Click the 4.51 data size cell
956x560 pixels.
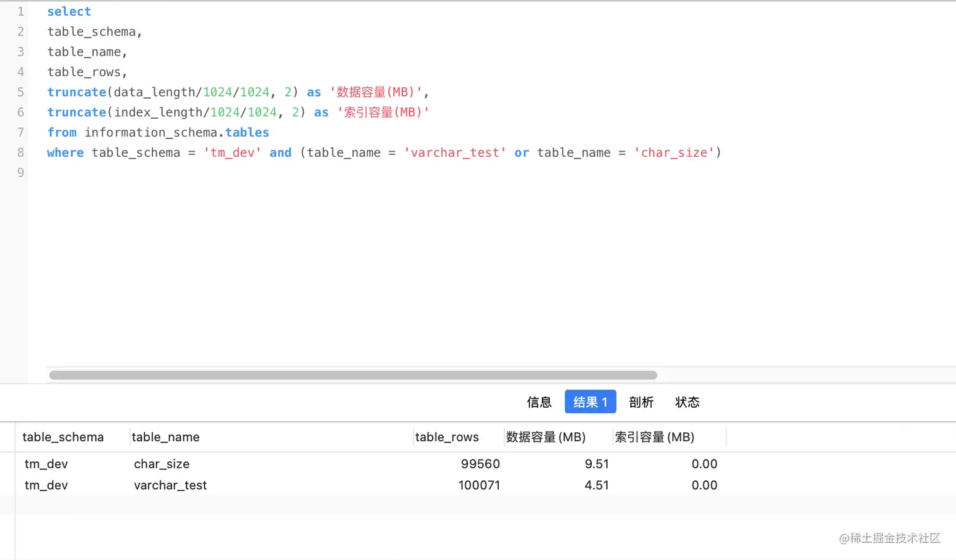(597, 485)
